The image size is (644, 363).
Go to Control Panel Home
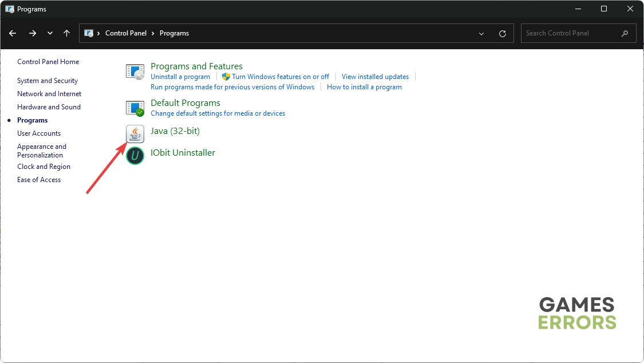pyautogui.click(x=48, y=62)
